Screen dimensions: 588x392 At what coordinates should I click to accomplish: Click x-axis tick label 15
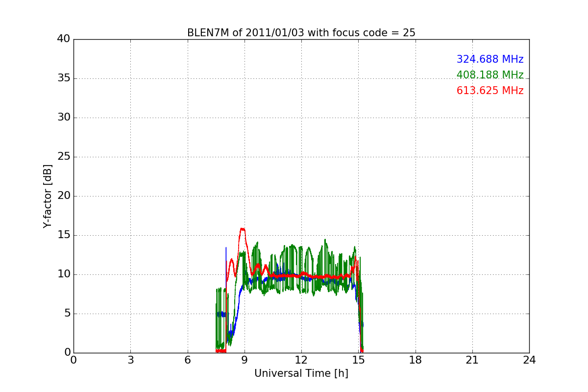tap(358, 360)
